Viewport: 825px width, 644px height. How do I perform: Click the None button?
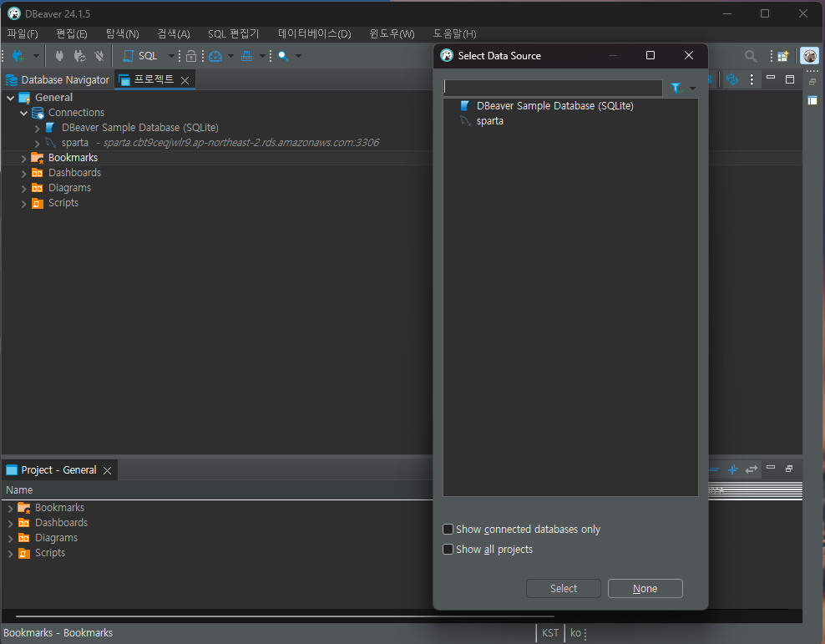pos(645,589)
